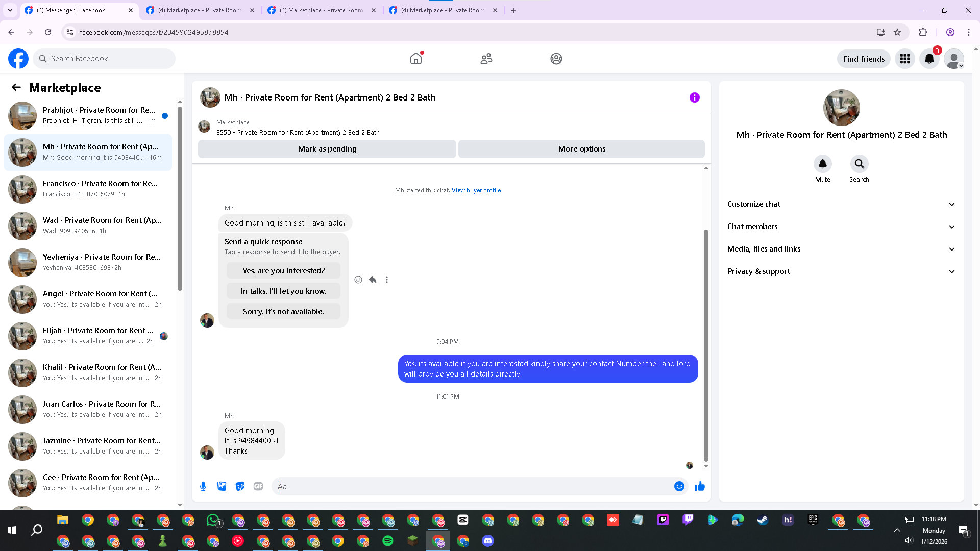
Task: Click the voice clip microphone icon
Action: pyautogui.click(x=203, y=486)
